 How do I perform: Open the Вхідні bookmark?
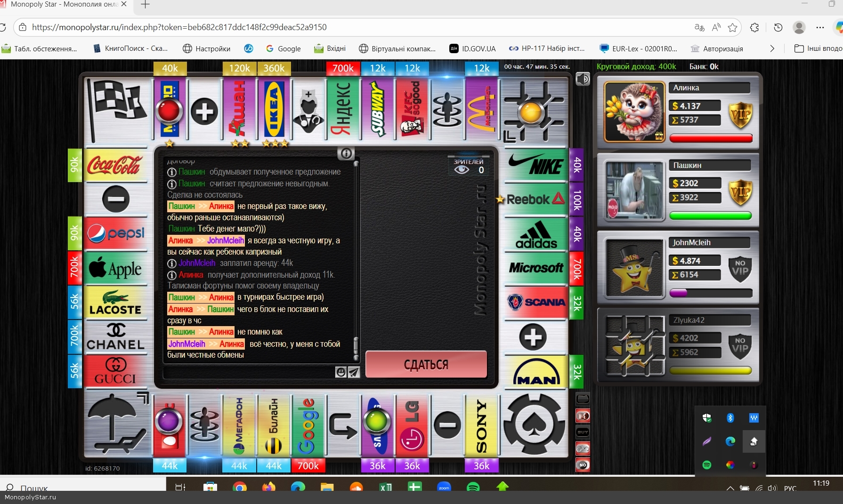click(330, 48)
